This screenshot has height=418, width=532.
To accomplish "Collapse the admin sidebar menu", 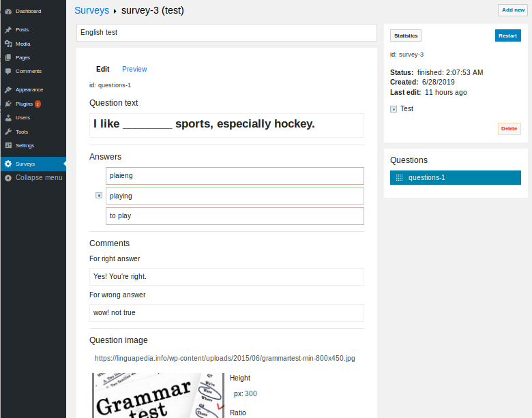I will click(33, 177).
